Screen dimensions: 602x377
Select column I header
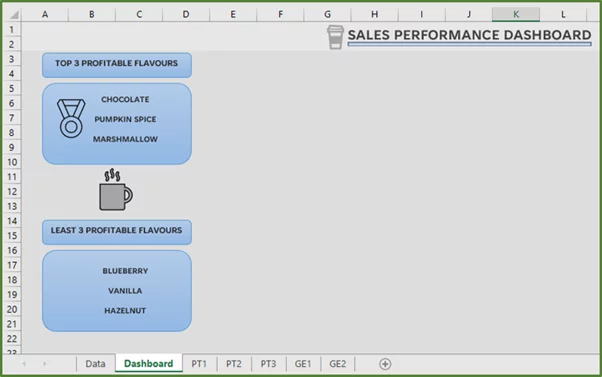422,15
